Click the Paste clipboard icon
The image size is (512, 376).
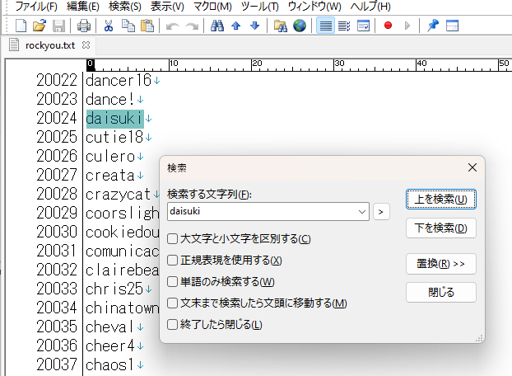(x=147, y=26)
